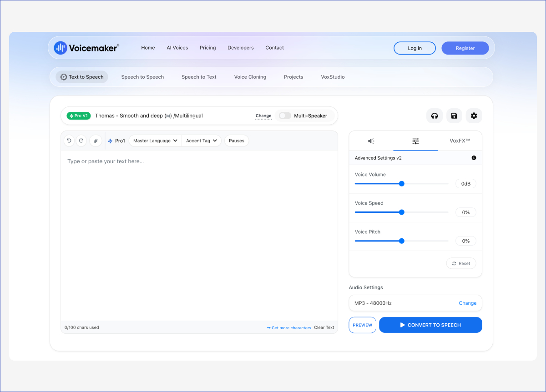Reset the advanced voice settings

[461, 263]
